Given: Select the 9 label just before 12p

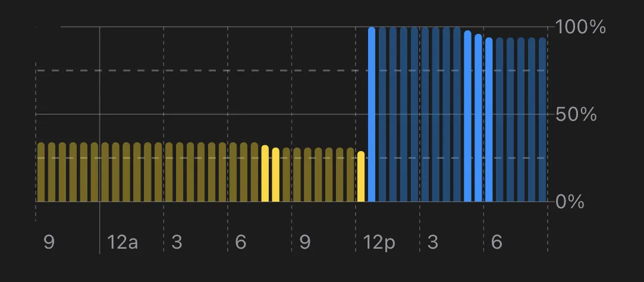Looking at the screenshot, I should 304,242.
